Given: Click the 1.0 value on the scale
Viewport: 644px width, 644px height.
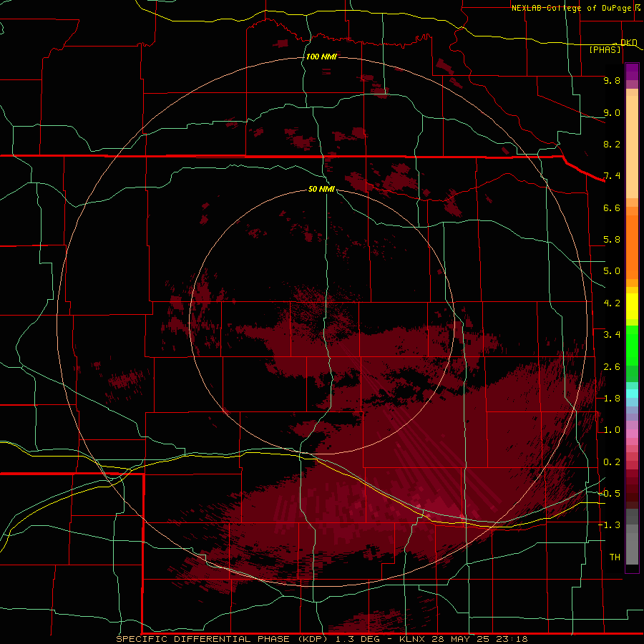Looking at the screenshot, I should click(x=612, y=430).
